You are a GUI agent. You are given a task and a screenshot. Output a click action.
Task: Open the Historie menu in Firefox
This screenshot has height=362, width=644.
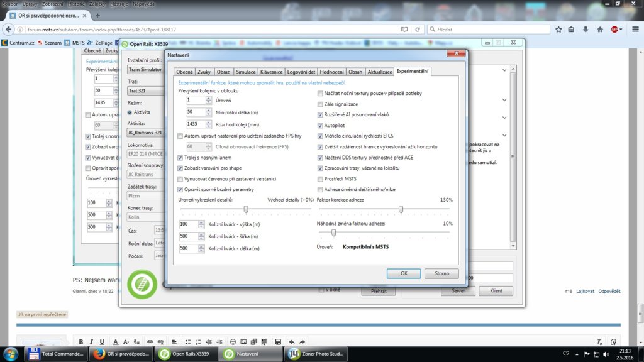pyautogui.click(x=76, y=4)
